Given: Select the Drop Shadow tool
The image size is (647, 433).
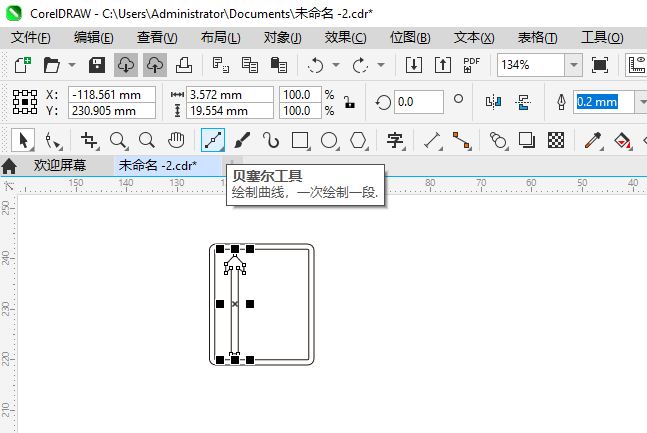Looking at the screenshot, I should 527,140.
